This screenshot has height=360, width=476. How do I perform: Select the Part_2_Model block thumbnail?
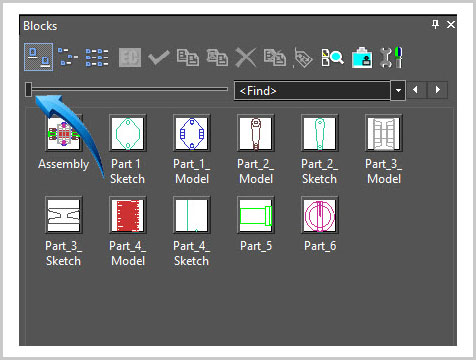pos(256,133)
